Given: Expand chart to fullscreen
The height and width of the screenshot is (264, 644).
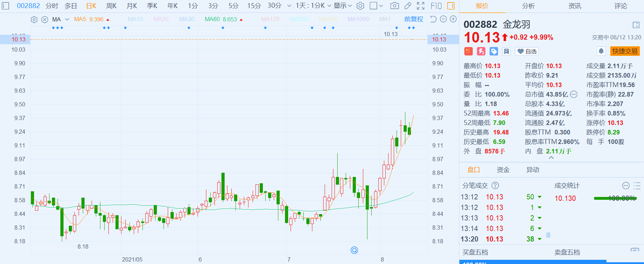Looking at the screenshot, I should pyautogui.click(x=420, y=6).
